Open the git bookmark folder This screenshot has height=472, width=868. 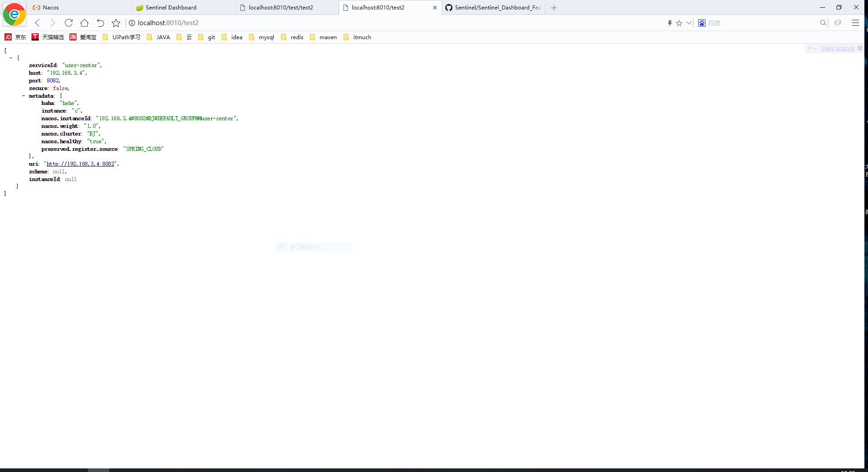point(206,37)
